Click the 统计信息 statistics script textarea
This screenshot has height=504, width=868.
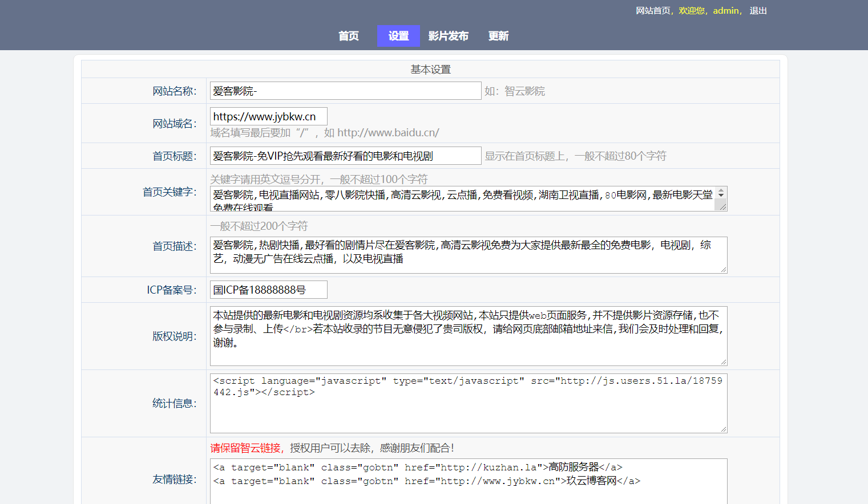pyautogui.click(x=468, y=403)
